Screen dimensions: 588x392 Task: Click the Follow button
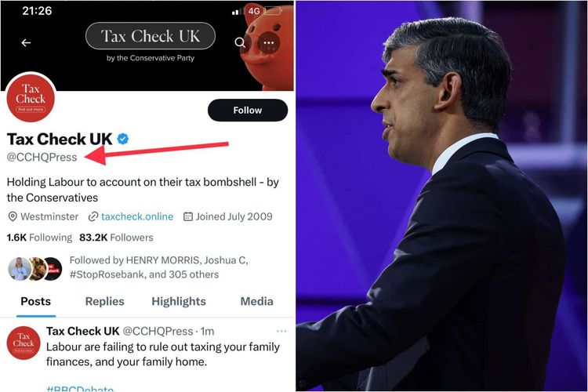click(x=248, y=111)
